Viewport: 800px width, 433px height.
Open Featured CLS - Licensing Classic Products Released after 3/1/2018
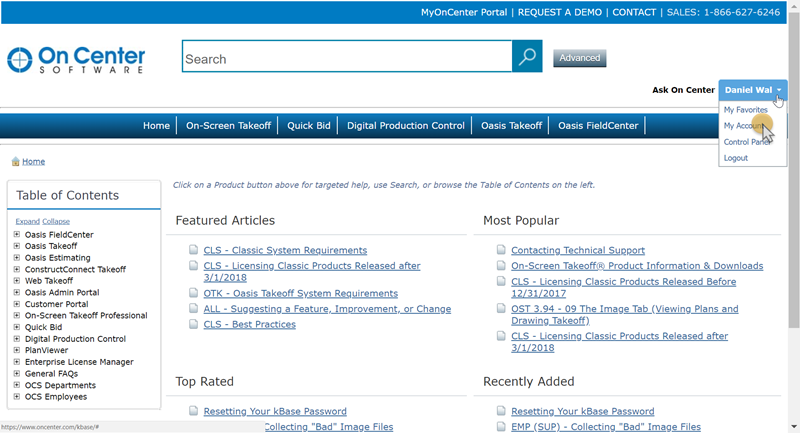(312, 271)
